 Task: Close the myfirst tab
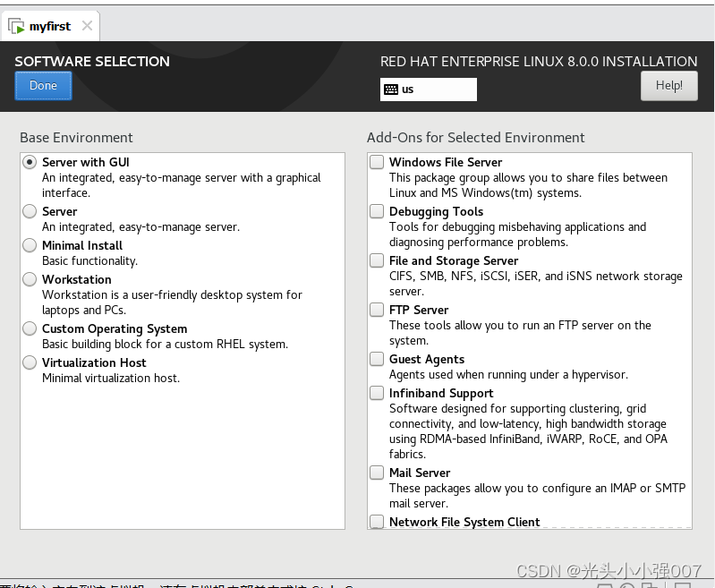click(87, 26)
